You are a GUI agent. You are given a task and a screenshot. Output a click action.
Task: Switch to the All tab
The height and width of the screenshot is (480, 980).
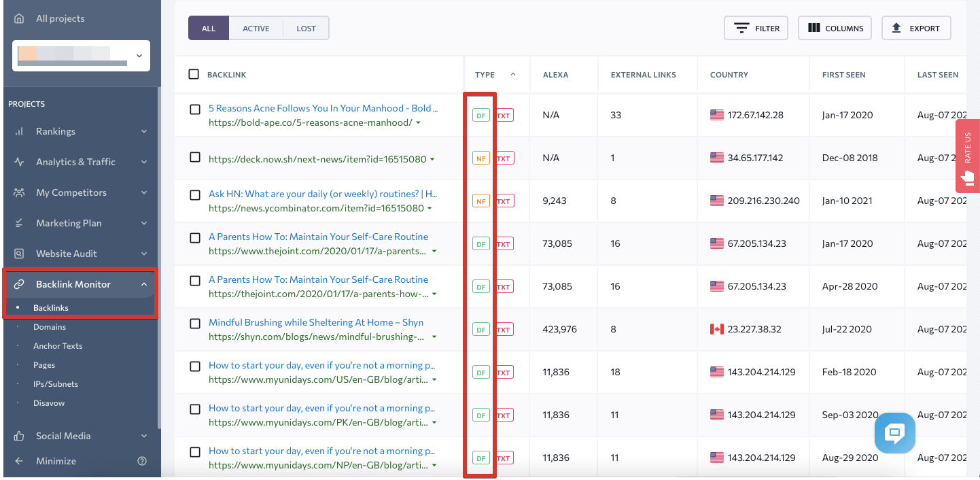pos(209,29)
